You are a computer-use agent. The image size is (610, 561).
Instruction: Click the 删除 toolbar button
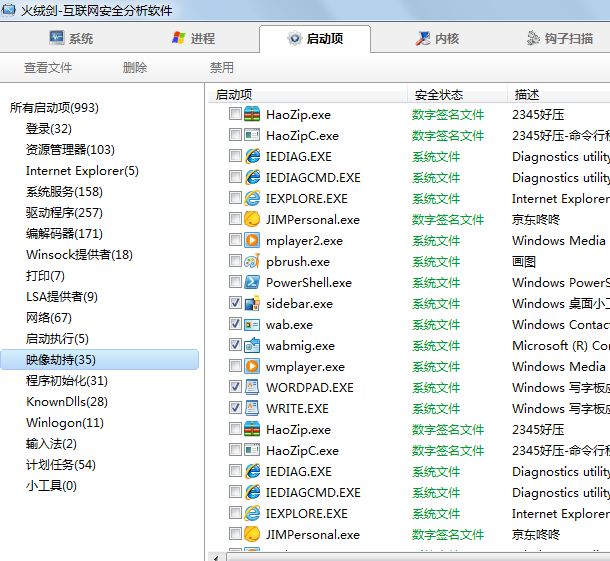135,68
